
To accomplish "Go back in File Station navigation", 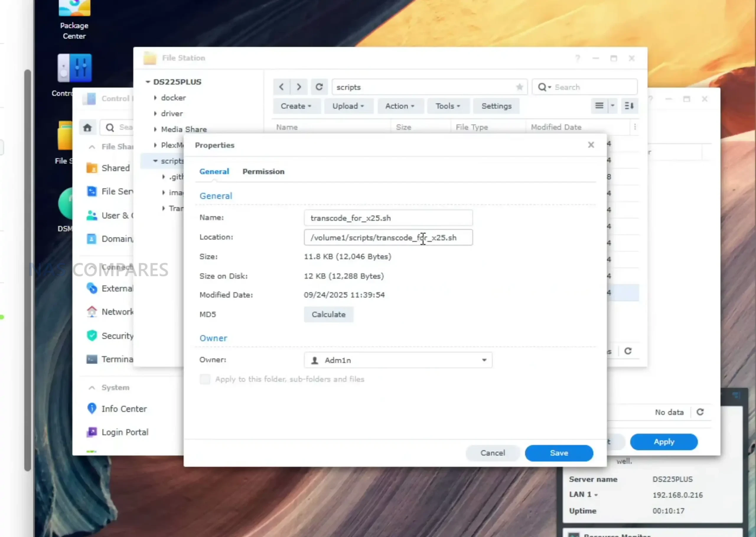I will (281, 87).
